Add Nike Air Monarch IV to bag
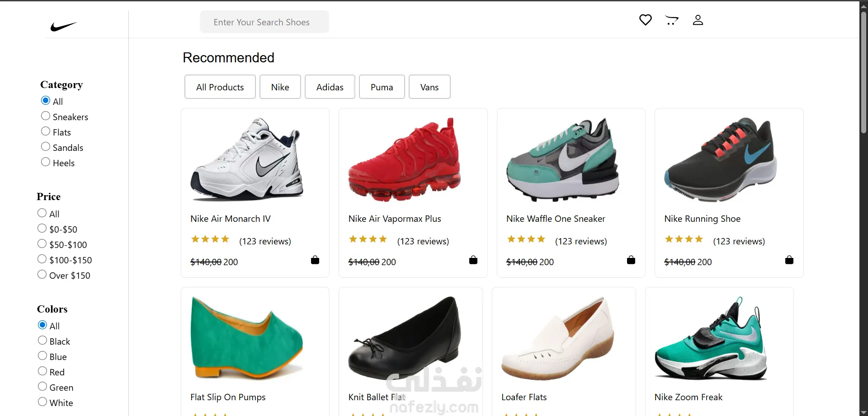868x416 pixels. pos(315,260)
